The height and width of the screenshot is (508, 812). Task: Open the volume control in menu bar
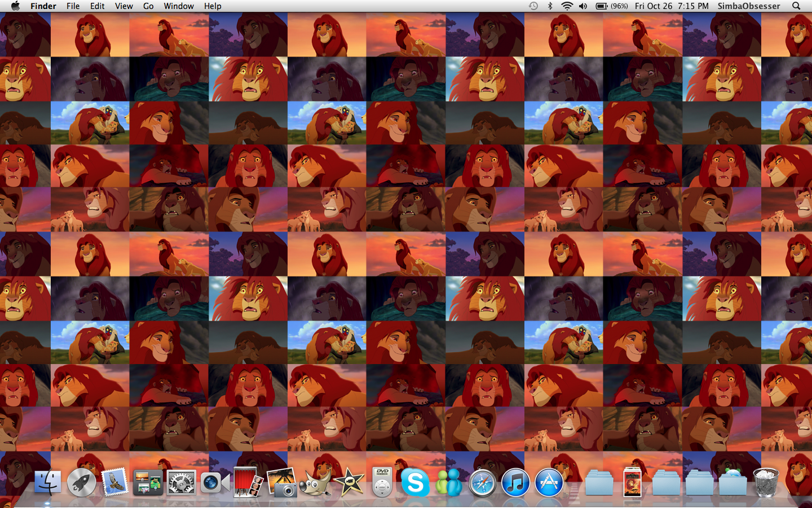coord(583,6)
